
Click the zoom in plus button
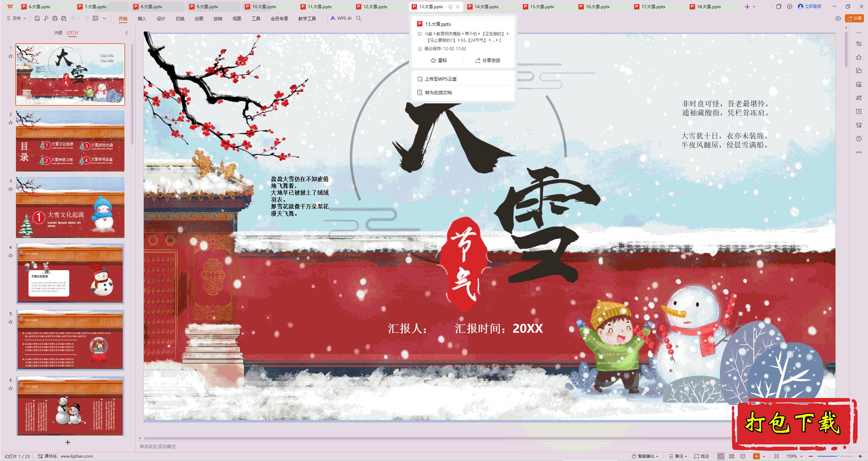860,456
